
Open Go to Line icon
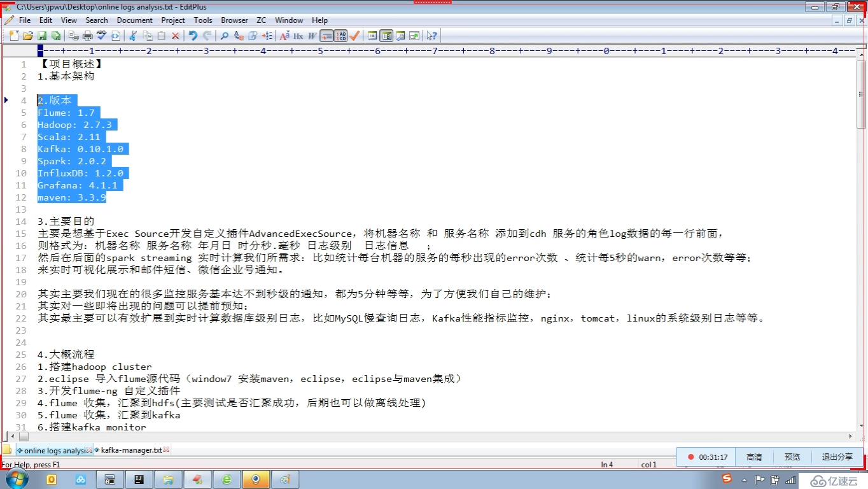[267, 36]
